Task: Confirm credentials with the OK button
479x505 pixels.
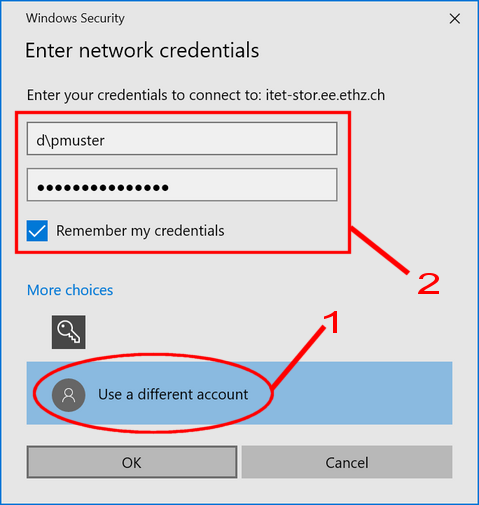Action: click(x=132, y=462)
